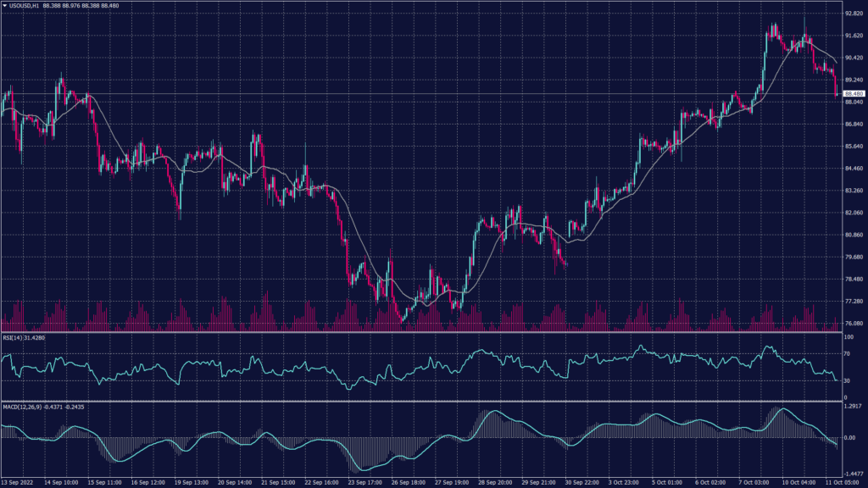The width and height of the screenshot is (868, 488).
Task: Click the 84.460 price scale label
Action: (853, 169)
